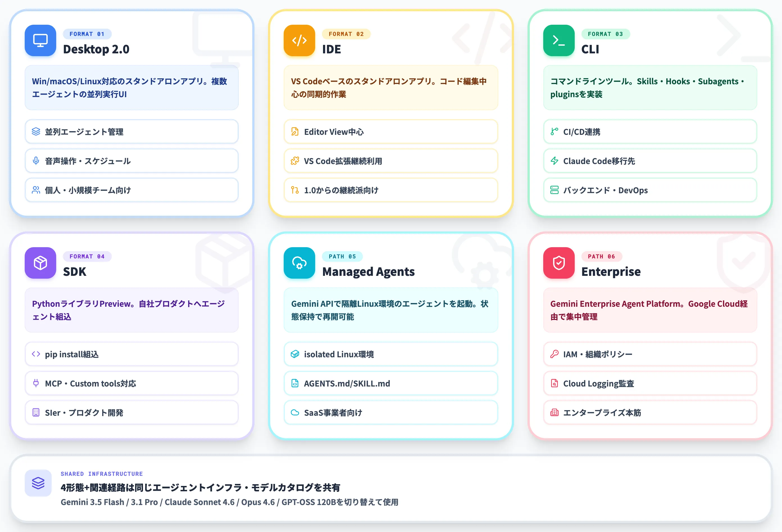Click the key icon beside IAM・組織ポリシー
This screenshot has height=532, width=782.
point(554,354)
